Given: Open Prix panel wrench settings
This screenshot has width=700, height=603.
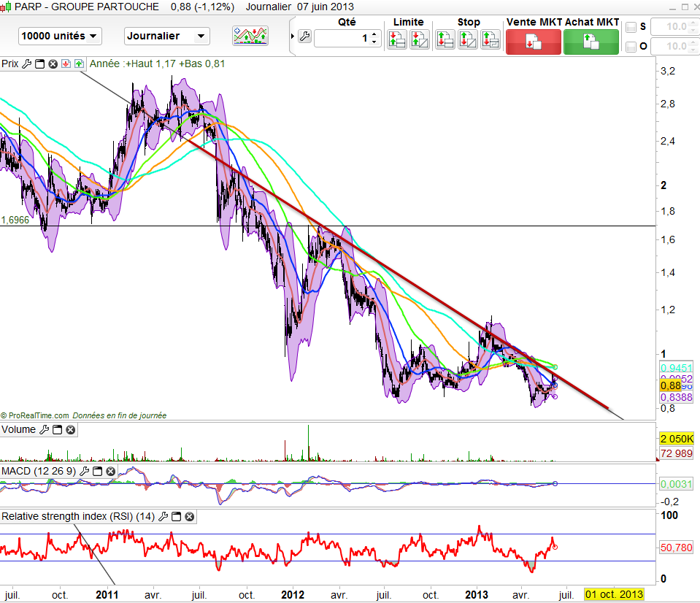Looking at the screenshot, I should click(27, 64).
